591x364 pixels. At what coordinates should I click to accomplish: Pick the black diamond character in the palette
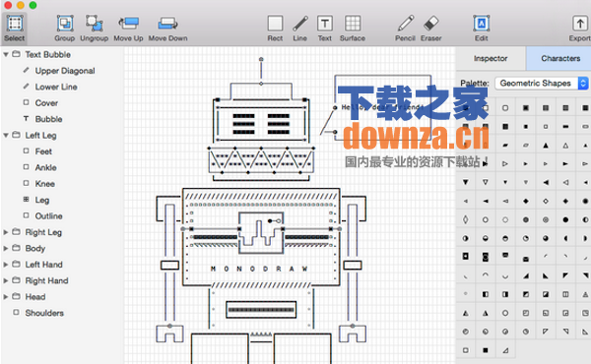(x=525, y=201)
